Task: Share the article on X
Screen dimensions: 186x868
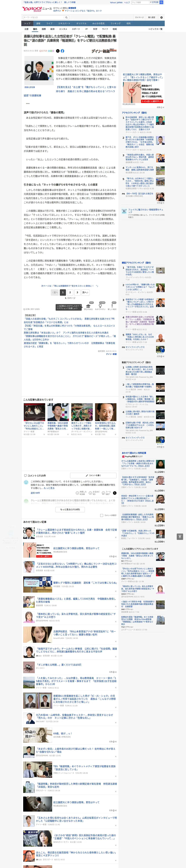Action: (x=58, y=51)
